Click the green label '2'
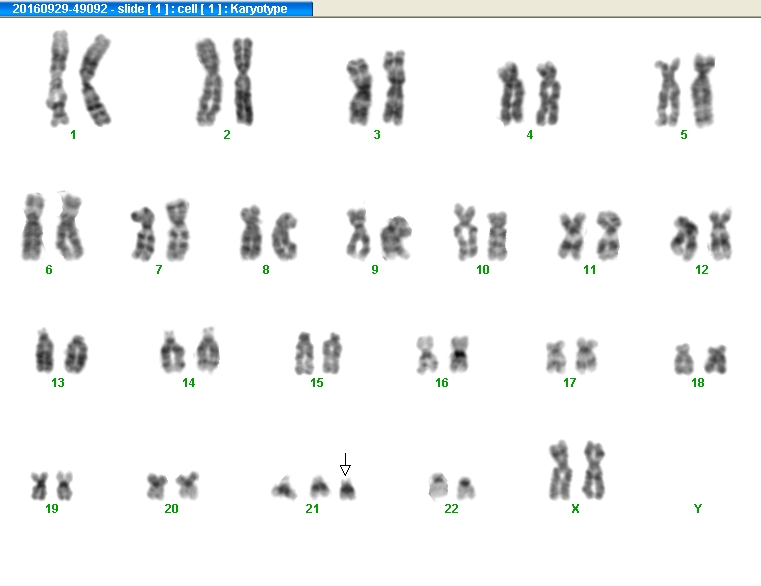The image size is (761, 586). coord(227,135)
